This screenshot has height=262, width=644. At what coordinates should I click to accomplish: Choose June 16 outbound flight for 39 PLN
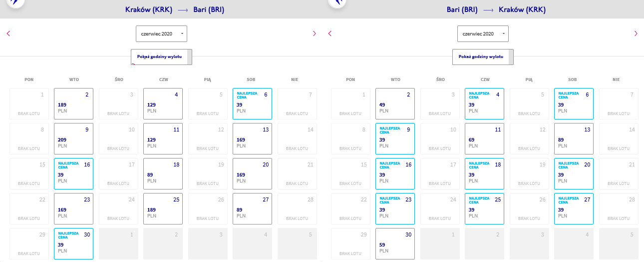pos(73,173)
